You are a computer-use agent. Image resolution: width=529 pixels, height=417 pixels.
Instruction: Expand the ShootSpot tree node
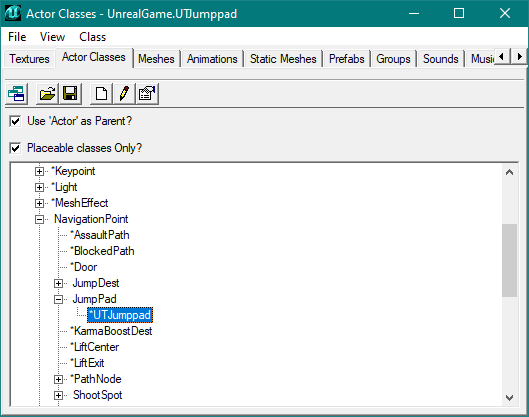point(58,395)
